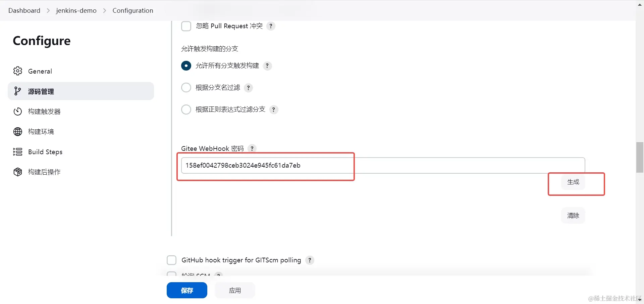Open help for 忽略 Pull Request 冲突
The width and height of the screenshot is (644, 304).
271,26
